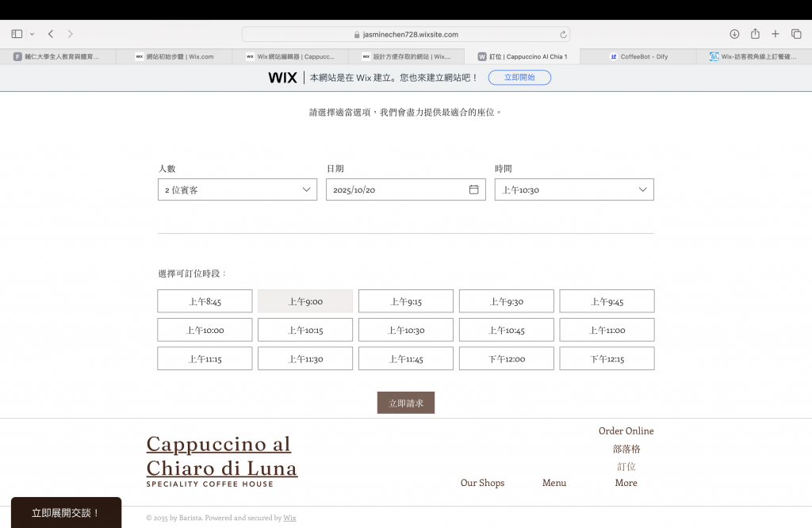Image resolution: width=812 pixels, height=528 pixels.
Task: Open the 立即展開交談 chat button
Action: (67, 512)
